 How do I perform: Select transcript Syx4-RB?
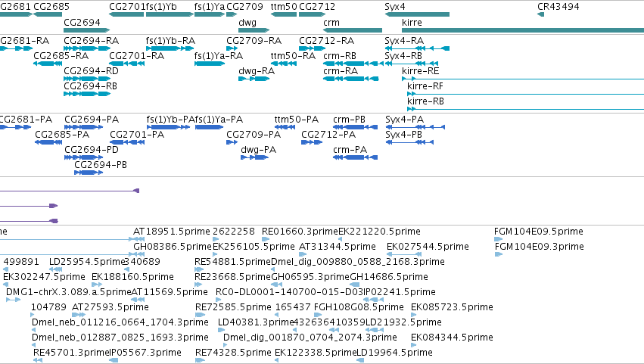pyautogui.click(x=403, y=56)
